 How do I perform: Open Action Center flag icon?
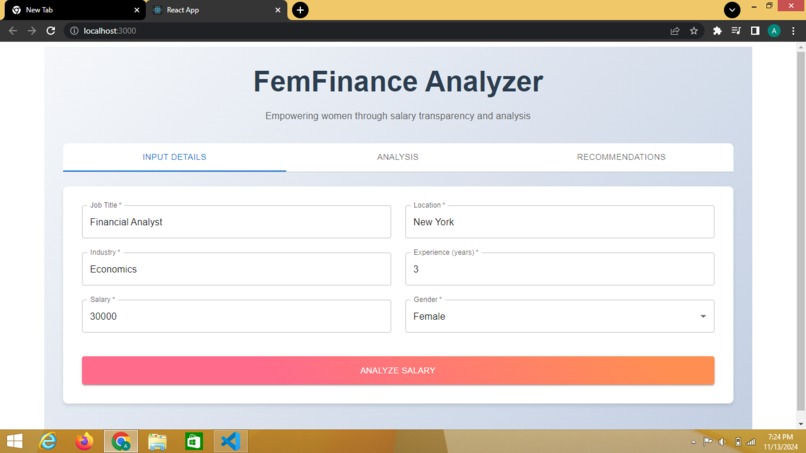coord(708,442)
